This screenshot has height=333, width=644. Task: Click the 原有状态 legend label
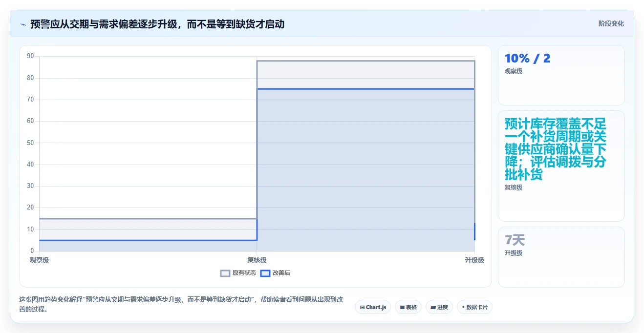click(x=244, y=273)
